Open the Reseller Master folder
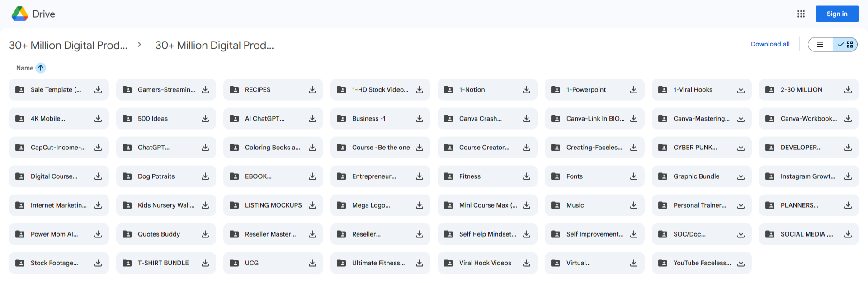868x283 pixels. 273,234
